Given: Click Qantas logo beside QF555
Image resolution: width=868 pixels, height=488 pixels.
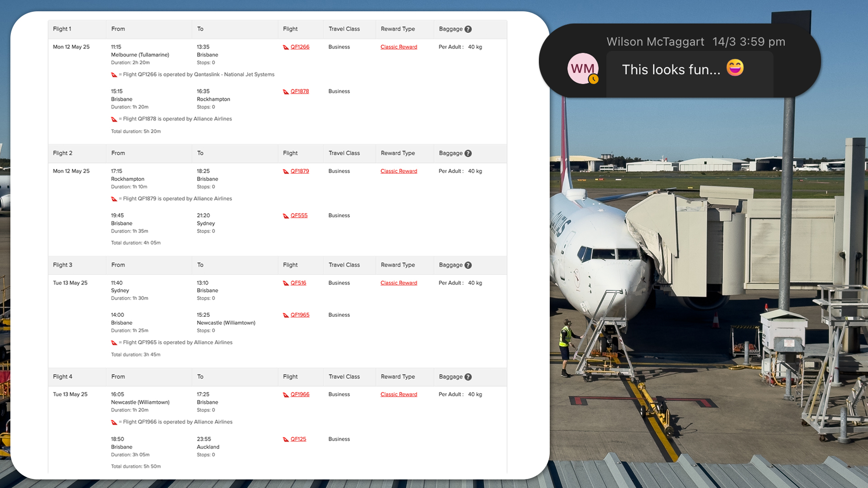Looking at the screenshot, I should pyautogui.click(x=286, y=216).
